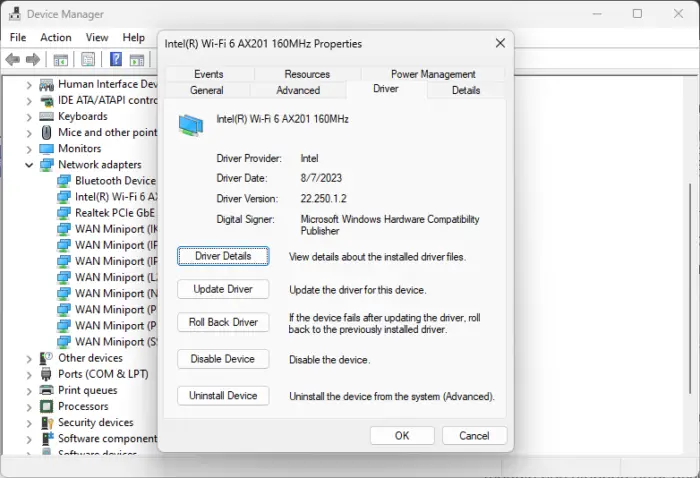Image resolution: width=700 pixels, height=478 pixels.
Task: Select driver date text 8/7/2023
Action: (x=321, y=178)
